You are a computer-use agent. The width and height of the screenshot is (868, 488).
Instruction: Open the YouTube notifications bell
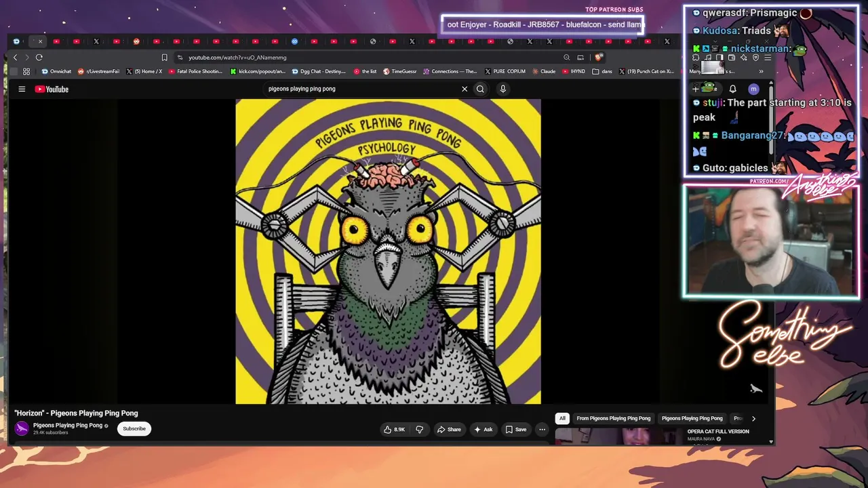[x=732, y=89]
